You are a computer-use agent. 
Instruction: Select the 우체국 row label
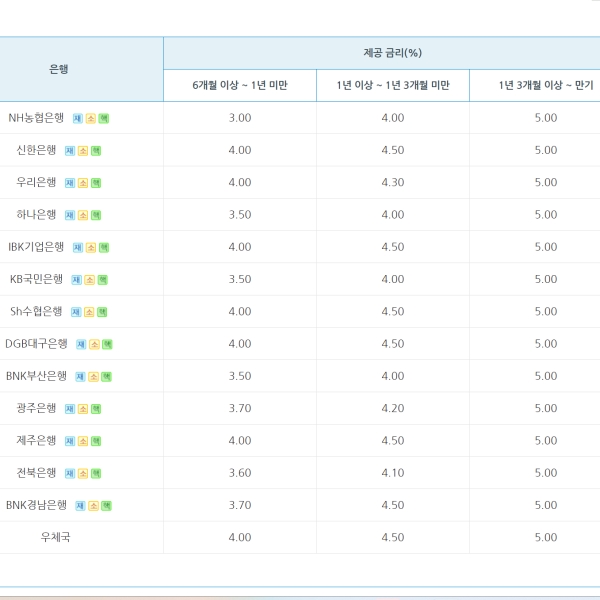tap(55, 537)
